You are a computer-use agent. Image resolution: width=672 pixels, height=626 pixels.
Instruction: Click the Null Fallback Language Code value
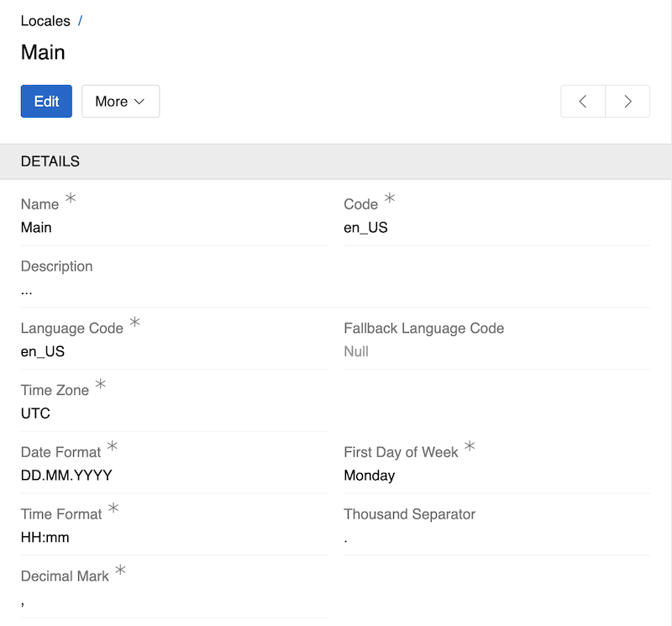[356, 352]
